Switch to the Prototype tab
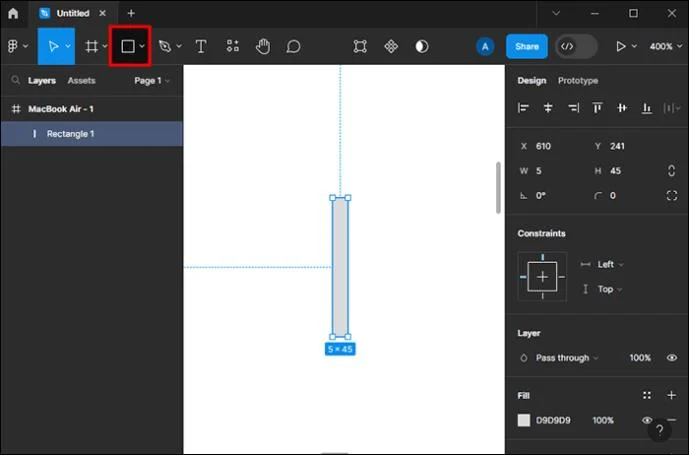The width and height of the screenshot is (689, 455). pos(577,80)
